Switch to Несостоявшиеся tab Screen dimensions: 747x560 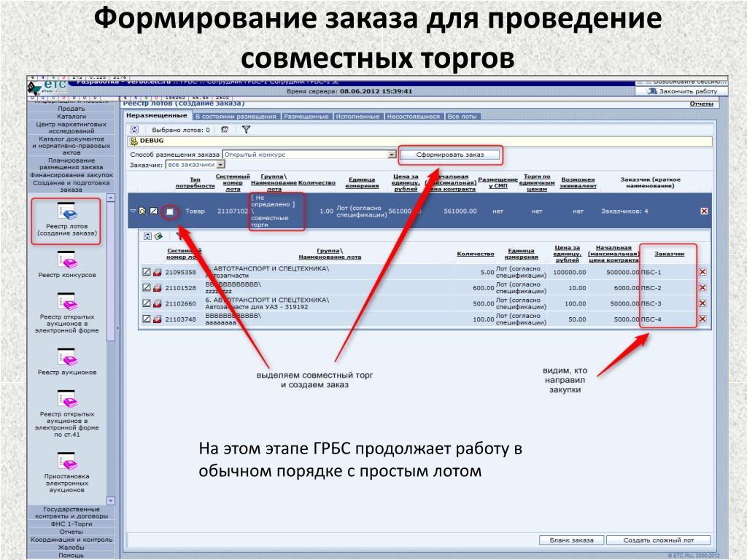(413, 116)
